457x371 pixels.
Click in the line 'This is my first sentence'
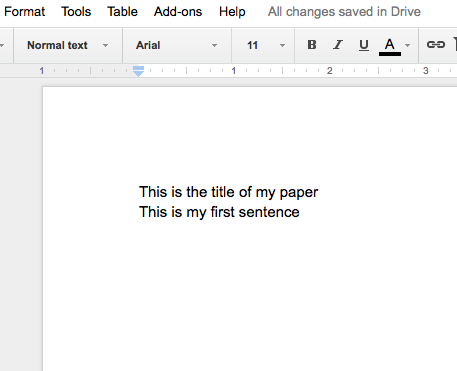coord(219,212)
